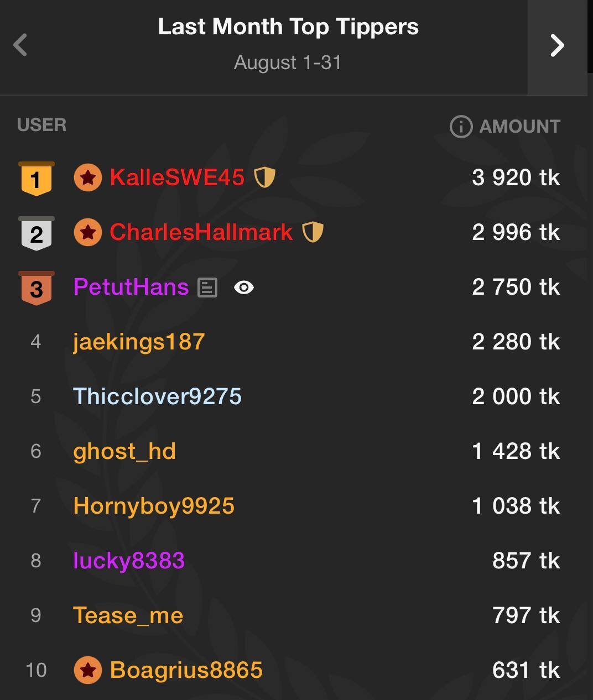
Task: Click shield icon beside KalleSWE45
Action: click(264, 177)
